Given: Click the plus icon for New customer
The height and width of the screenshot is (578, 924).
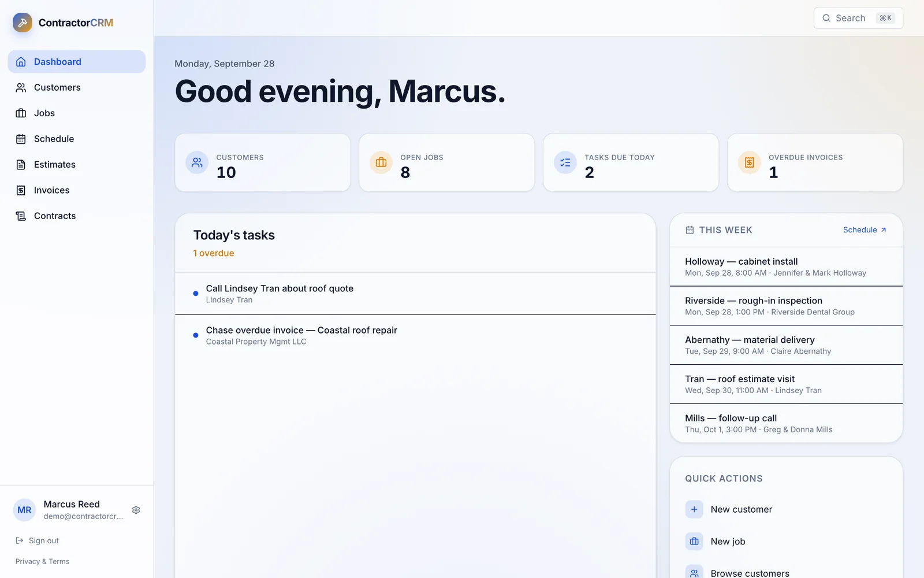Looking at the screenshot, I should [x=694, y=509].
